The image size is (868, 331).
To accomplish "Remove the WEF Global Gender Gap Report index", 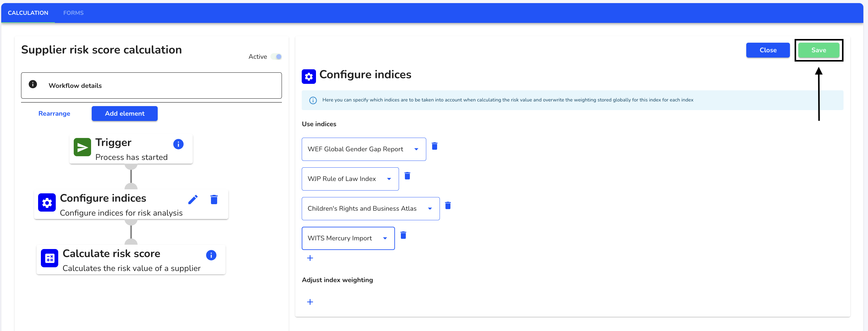I will [435, 146].
